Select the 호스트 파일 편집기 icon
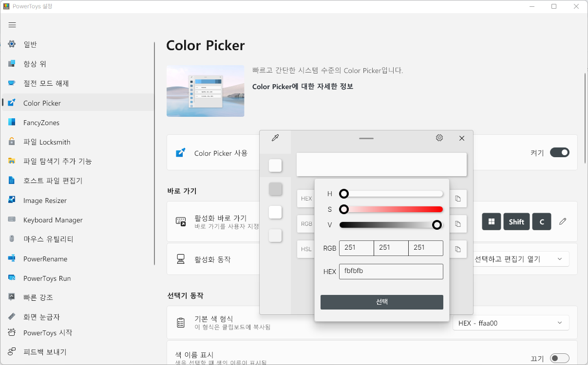The image size is (588, 365). coord(12,181)
